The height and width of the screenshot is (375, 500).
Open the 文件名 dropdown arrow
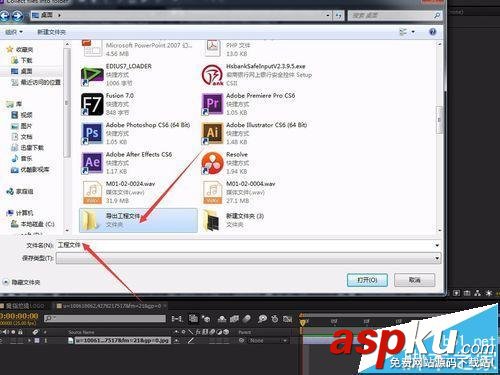[x=437, y=245]
